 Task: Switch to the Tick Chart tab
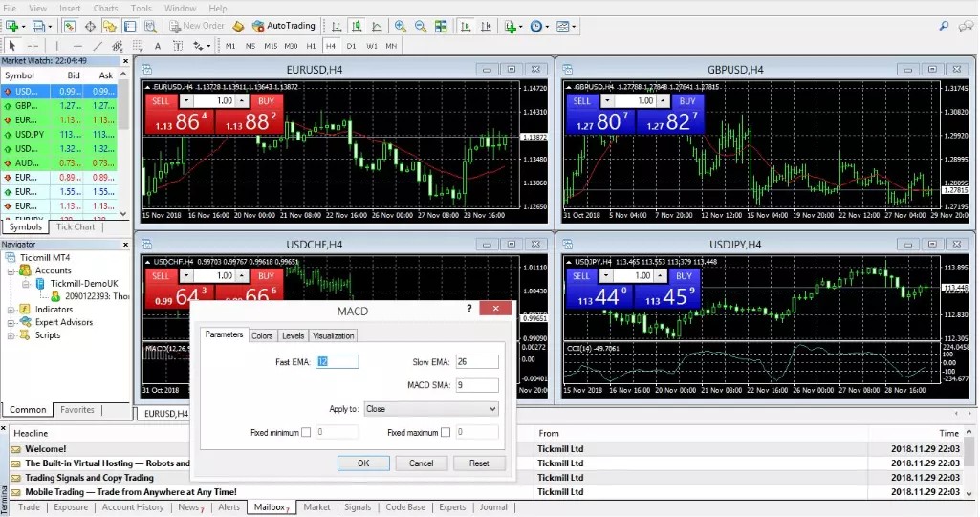click(76, 226)
